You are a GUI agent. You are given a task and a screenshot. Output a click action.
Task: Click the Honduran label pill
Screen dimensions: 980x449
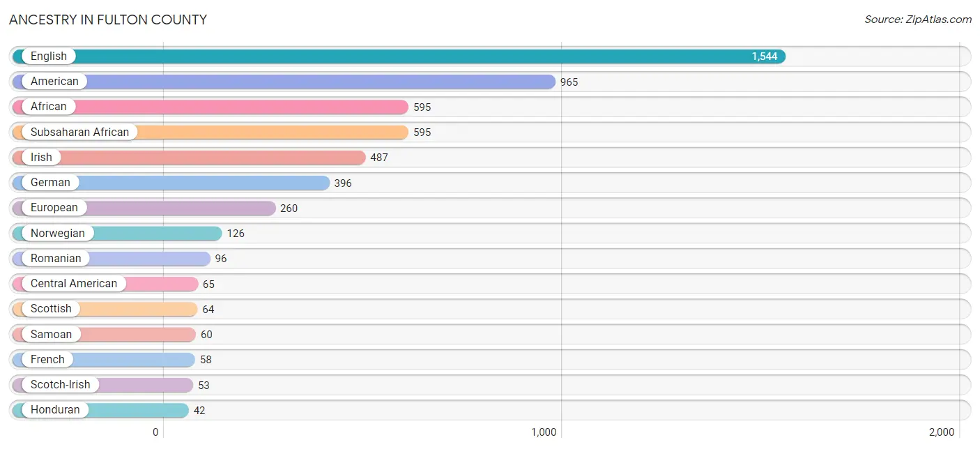pos(55,410)
